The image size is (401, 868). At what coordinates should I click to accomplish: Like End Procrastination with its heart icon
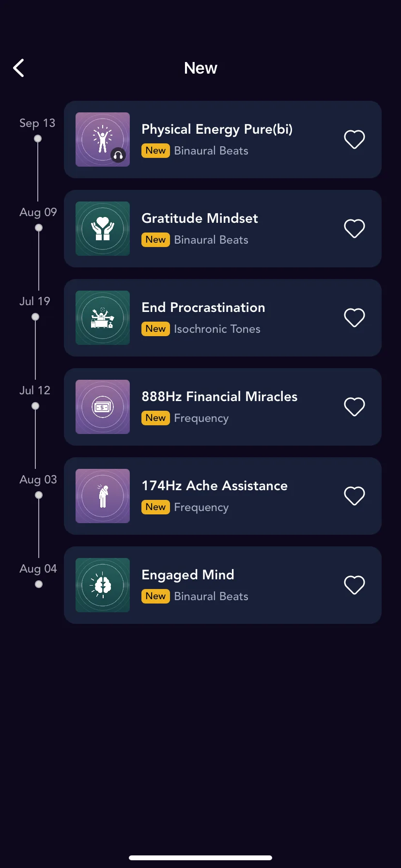pos(355,318)
